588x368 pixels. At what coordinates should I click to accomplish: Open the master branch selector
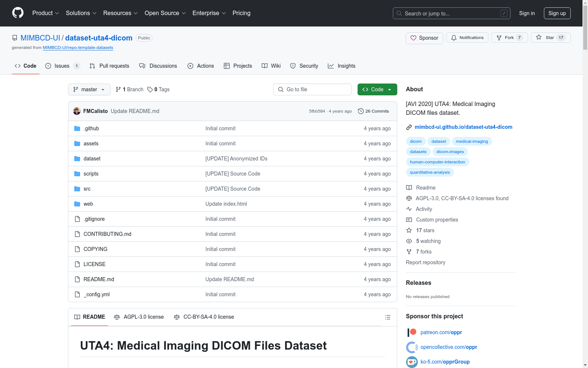pos(89,89)
